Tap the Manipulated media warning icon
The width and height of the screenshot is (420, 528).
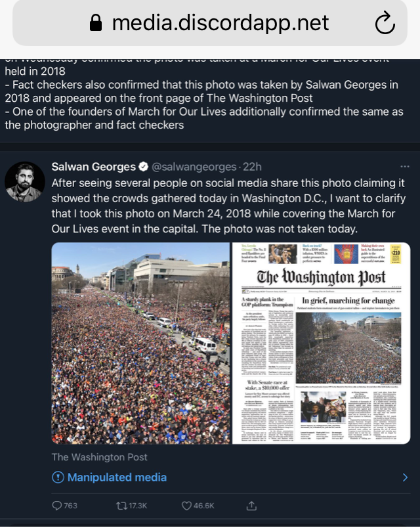click(58, 477)
